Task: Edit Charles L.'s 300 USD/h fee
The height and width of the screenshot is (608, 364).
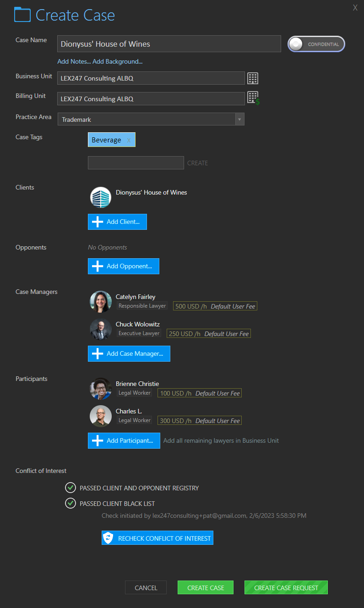Action: point(200,421)
